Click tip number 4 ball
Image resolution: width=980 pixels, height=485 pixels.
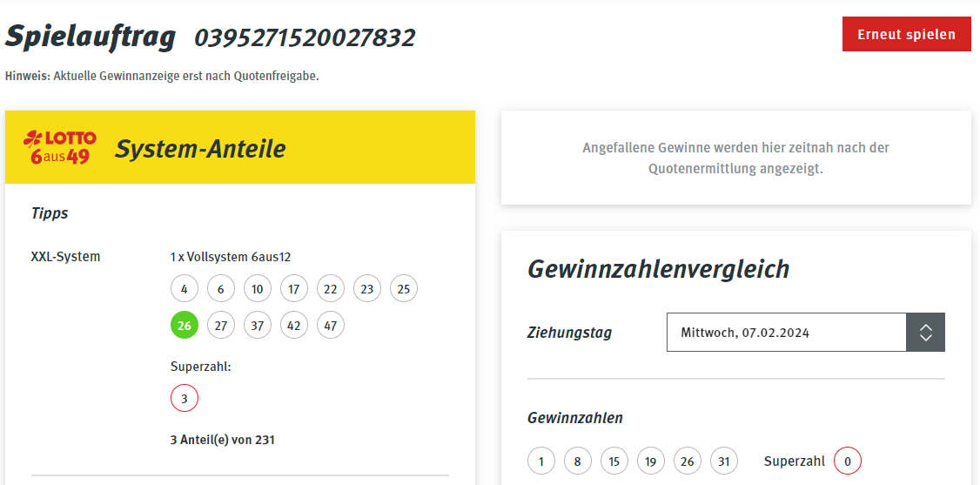[185, 289]
